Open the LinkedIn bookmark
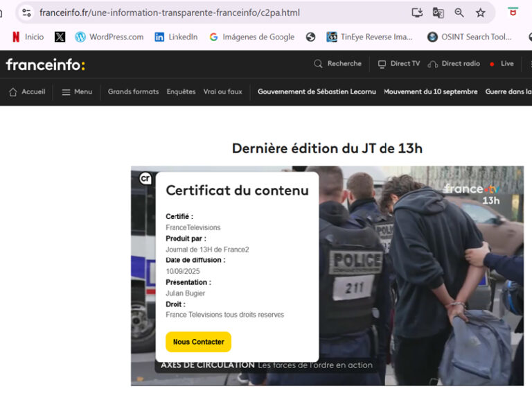Image resolution: width=532 pixels, height=409 pixels. 176,37
